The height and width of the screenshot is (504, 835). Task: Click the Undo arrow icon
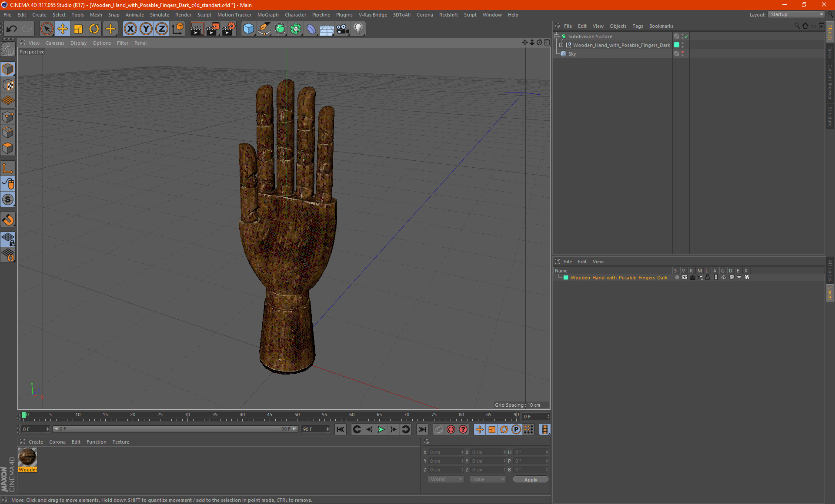12,29
